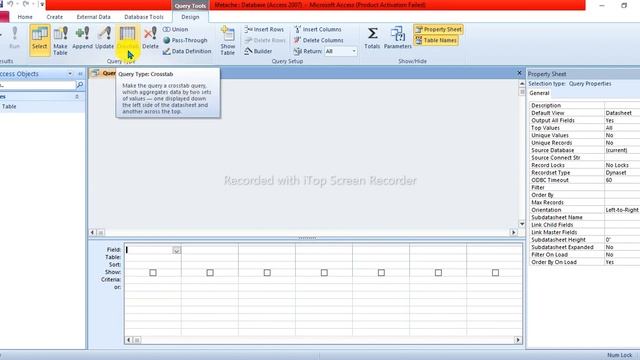Open the Show Table dialog
Image resolution: width=640 pixels, height=360 pixels.
click(227, 40)
